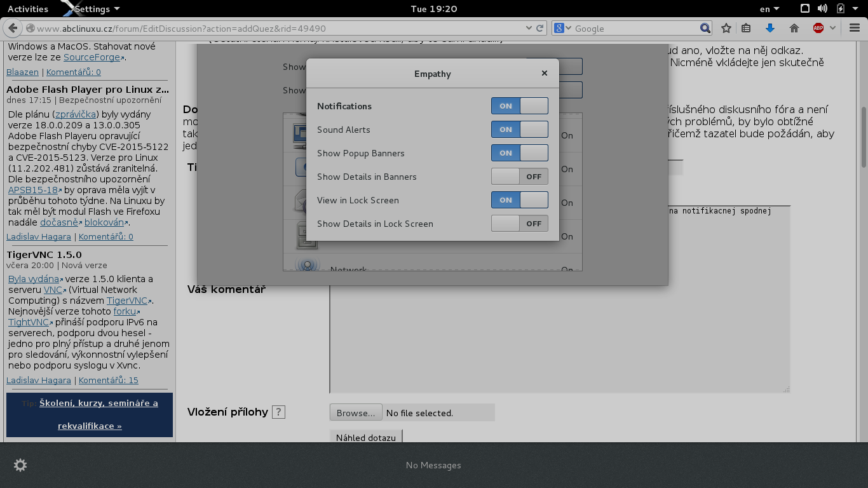Image resolution: width=868 pixels, height=488 pixels.
Task: Open the Blaazen author link
Action: click(22, 72)
